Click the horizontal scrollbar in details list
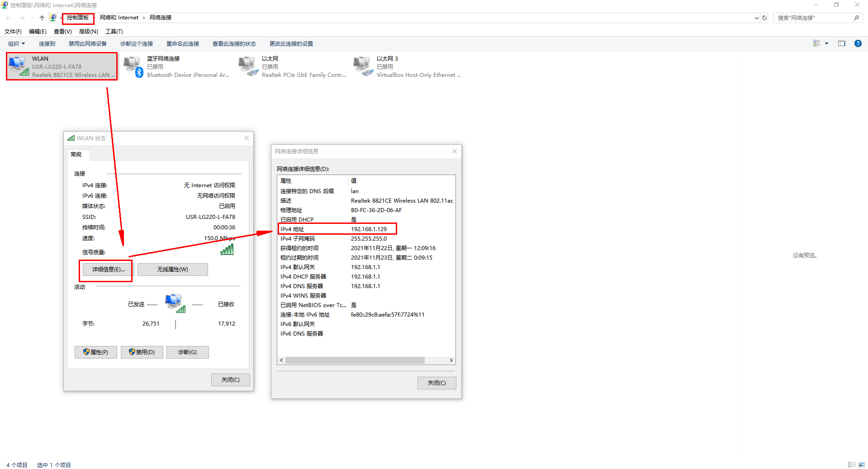The height and width of the screenshot is (469, 868). point(355,360)
